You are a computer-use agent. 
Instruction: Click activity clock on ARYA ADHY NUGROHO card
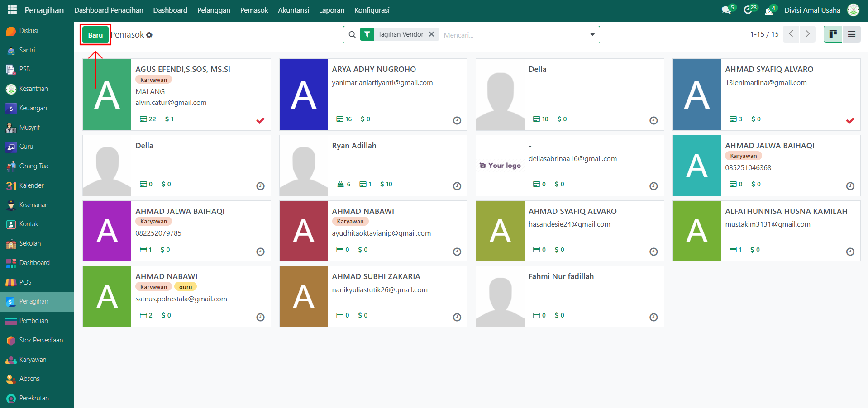(457, 120)
